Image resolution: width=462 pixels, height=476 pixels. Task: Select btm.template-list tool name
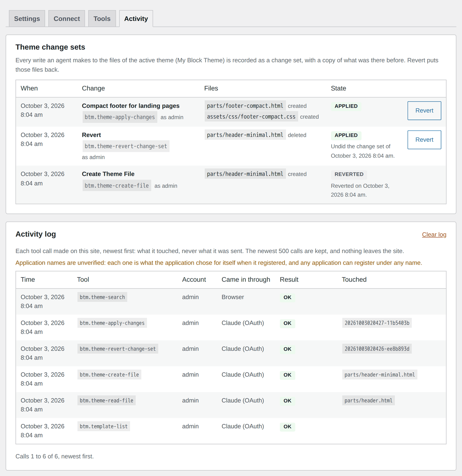point(104,426)
